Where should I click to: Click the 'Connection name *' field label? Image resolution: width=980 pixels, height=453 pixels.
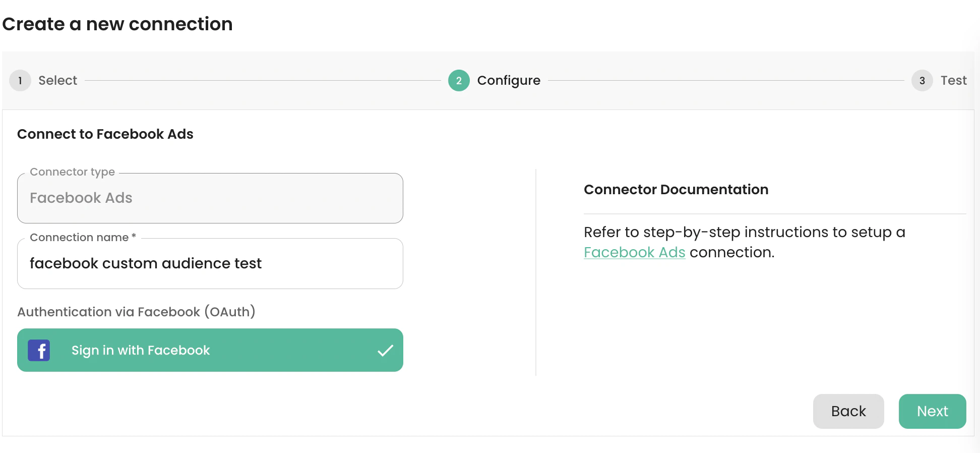click(83, 237)
